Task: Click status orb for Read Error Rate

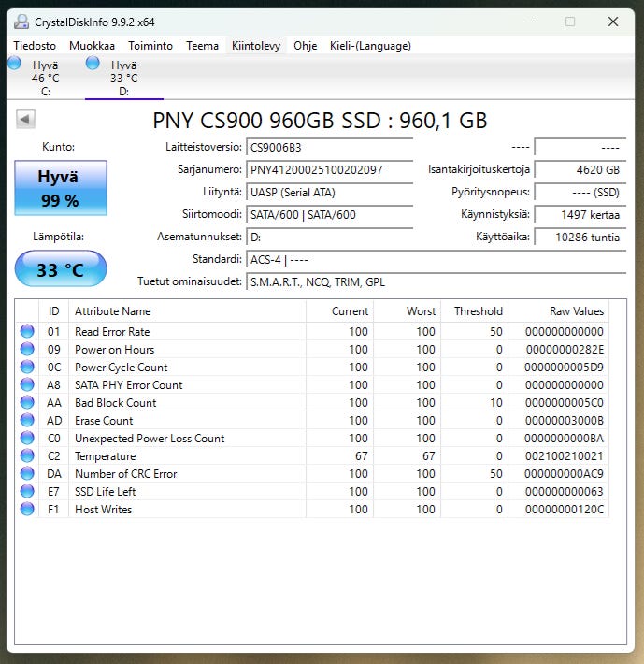Action: (27, 331)
